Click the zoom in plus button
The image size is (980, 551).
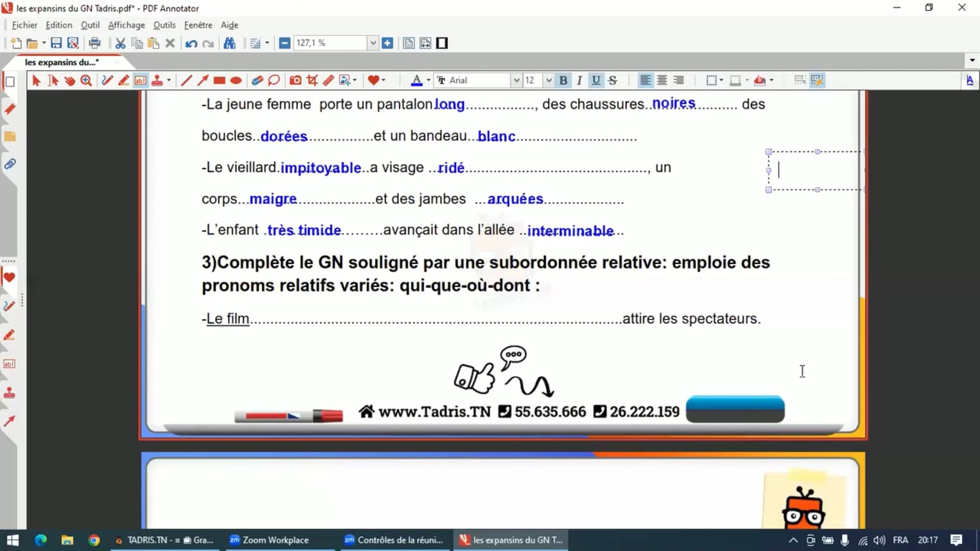[x=387, y=43]
